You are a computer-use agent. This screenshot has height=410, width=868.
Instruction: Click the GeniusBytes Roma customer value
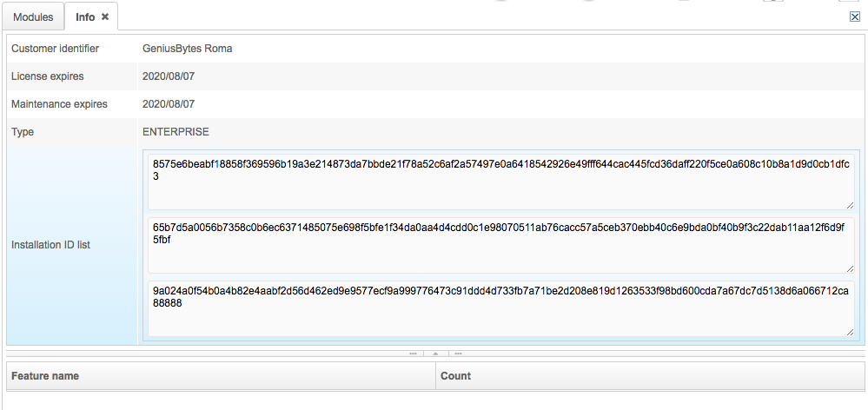coord(187,49)
